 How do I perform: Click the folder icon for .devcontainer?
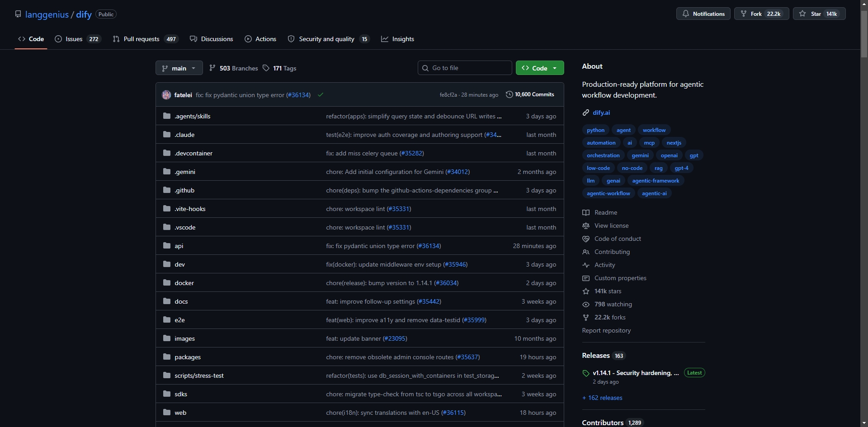(167, 153)
